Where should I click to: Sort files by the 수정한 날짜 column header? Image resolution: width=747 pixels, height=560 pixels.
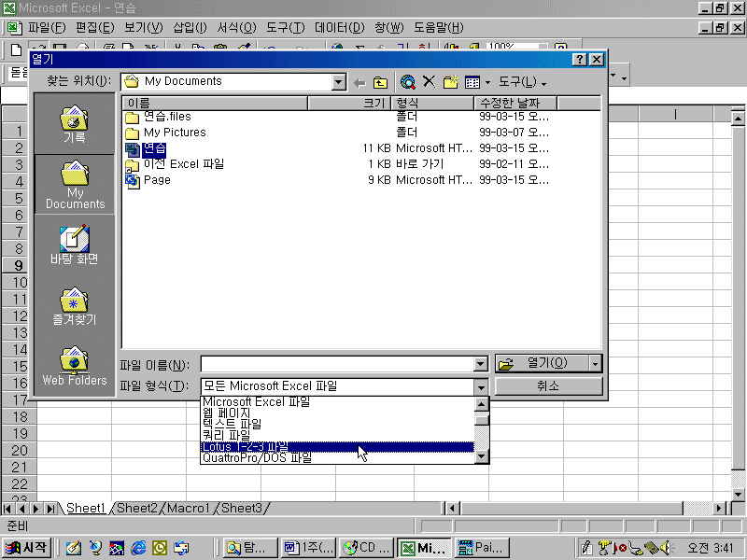click(515, 103)
